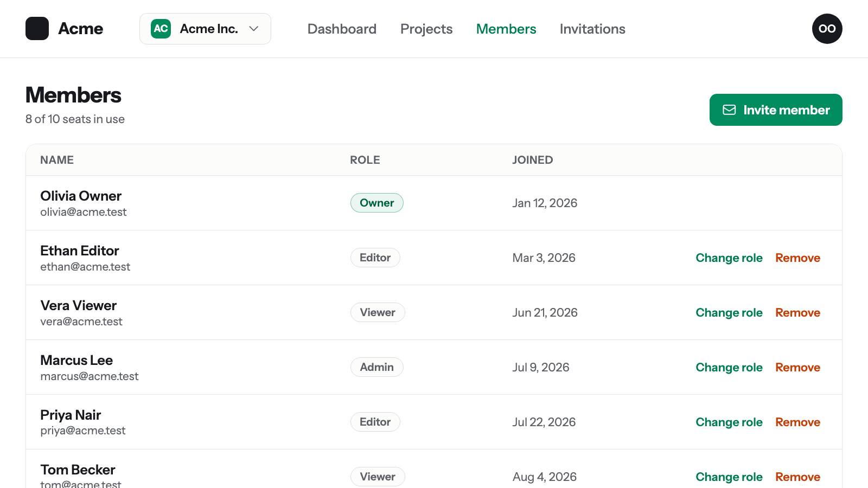Change role for Priya Nair
The width and height of the screenshot is (868, 488).
(x=729, y=422)
